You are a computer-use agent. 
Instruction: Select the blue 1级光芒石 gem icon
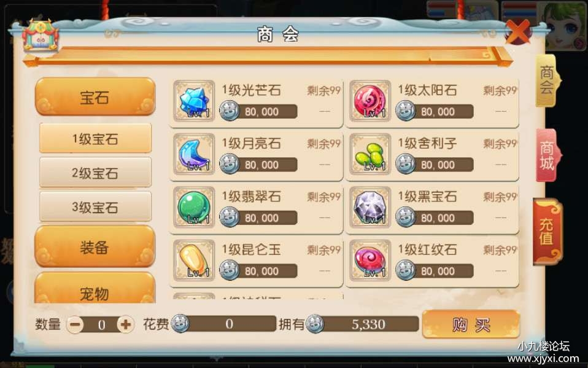pyautogui.click(x=194, y=101)
